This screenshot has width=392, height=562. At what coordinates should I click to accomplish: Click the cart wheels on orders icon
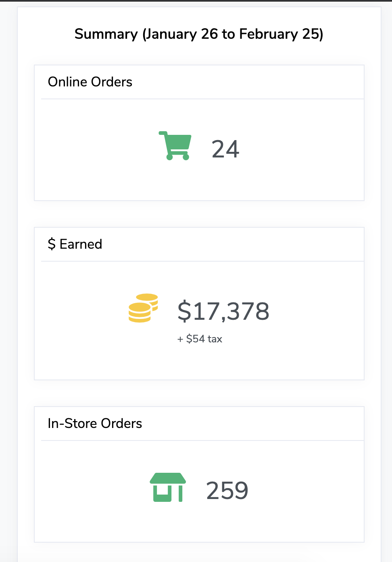tap(178, 157)
